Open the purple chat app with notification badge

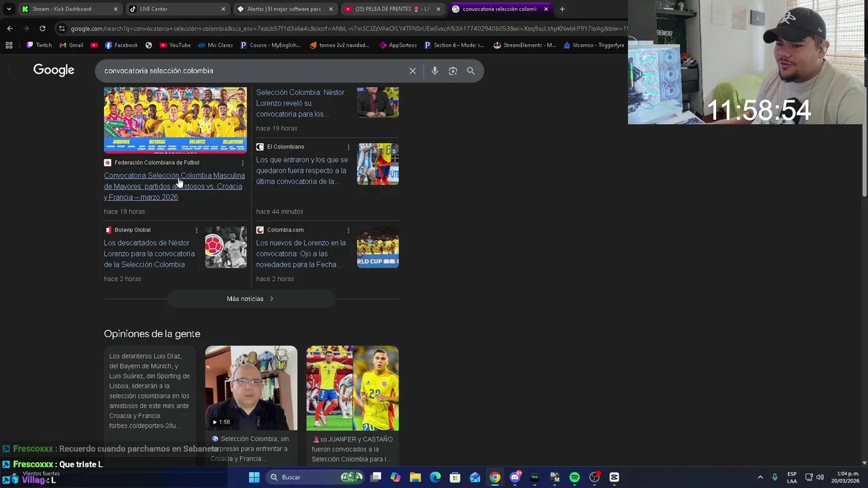515,477
